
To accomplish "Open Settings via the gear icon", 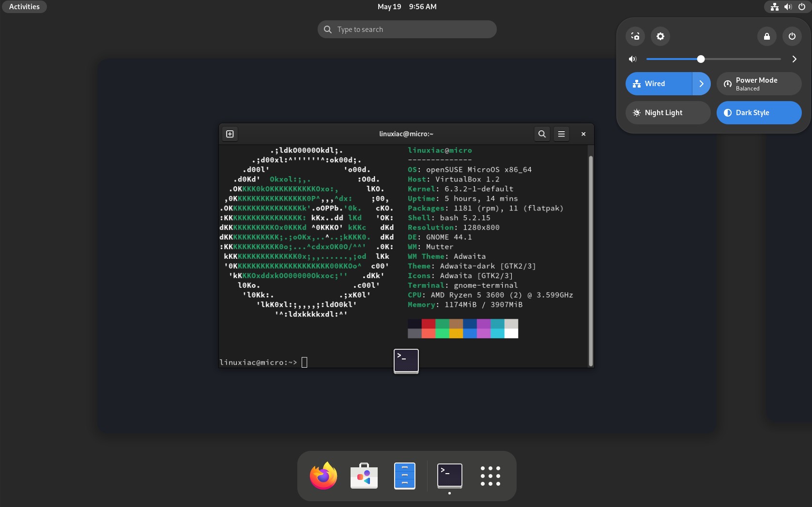I will coord(660,36).
